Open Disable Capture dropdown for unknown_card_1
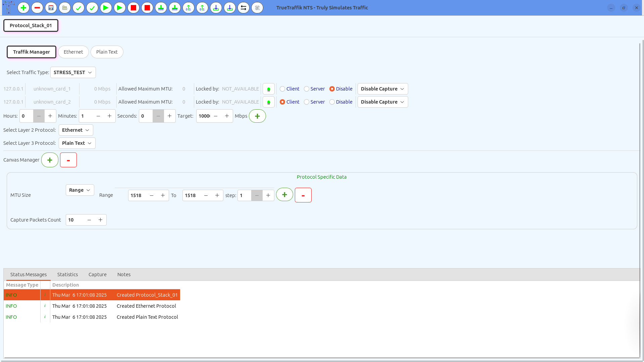This screenshot has width=644, height=362. pyautogui.click(x=382, y=89)
